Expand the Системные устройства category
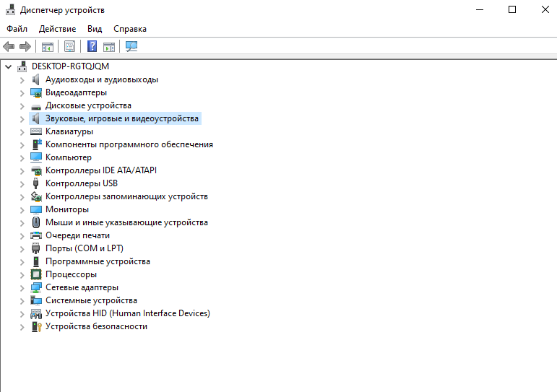Screen dimensions: 557x392 (x=22, y=301)
